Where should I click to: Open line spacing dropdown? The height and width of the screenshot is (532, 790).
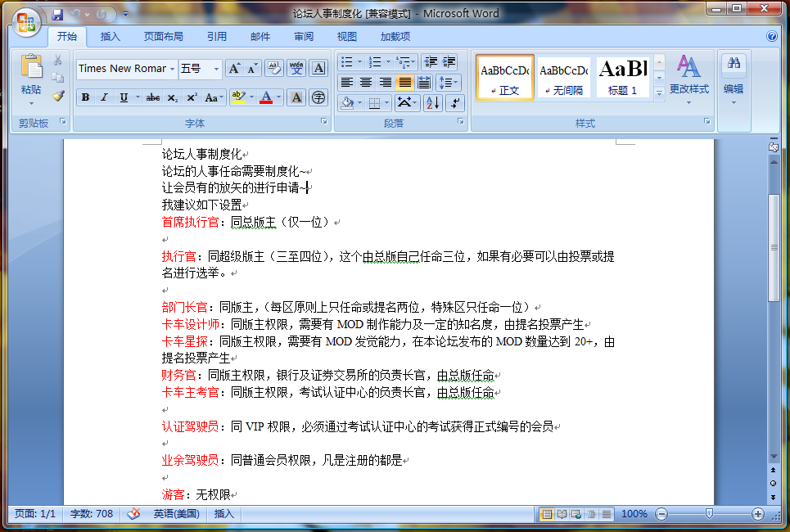[x=448, y=82]
